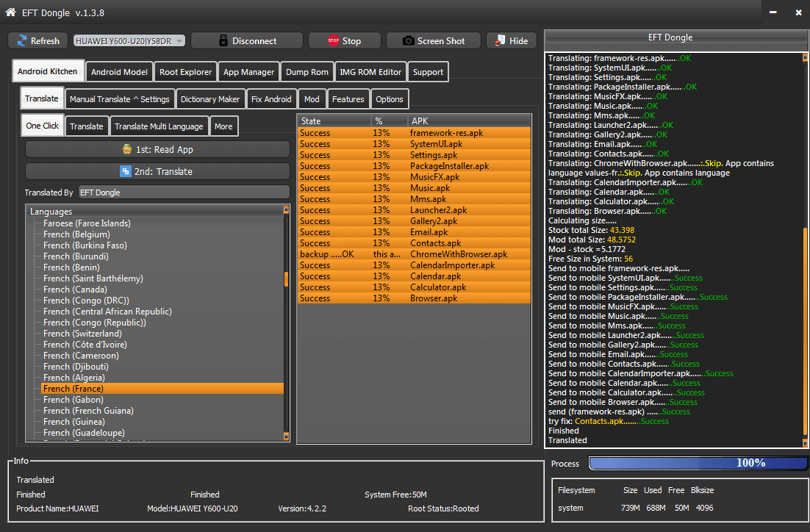Switch to the Android Model tab
The width and height of the screenshot is (810, 532).
119,72
